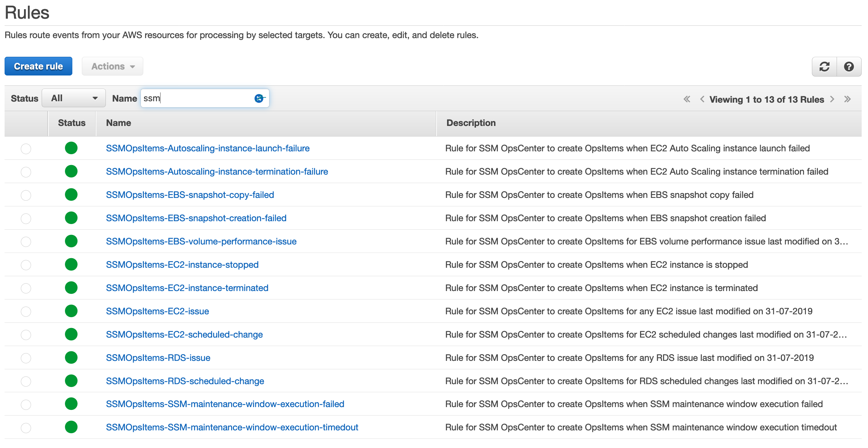
Task: Go to next page chevron
Action: click(x=832, y=99)
